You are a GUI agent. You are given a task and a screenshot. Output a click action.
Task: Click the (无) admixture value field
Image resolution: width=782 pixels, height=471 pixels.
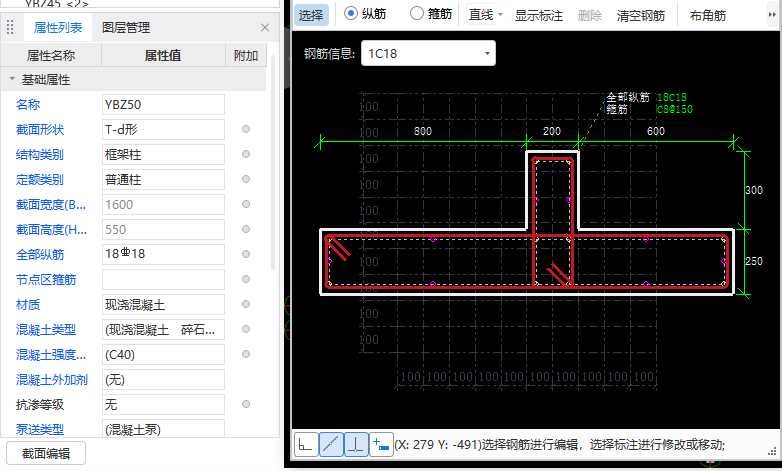[163, 380]
